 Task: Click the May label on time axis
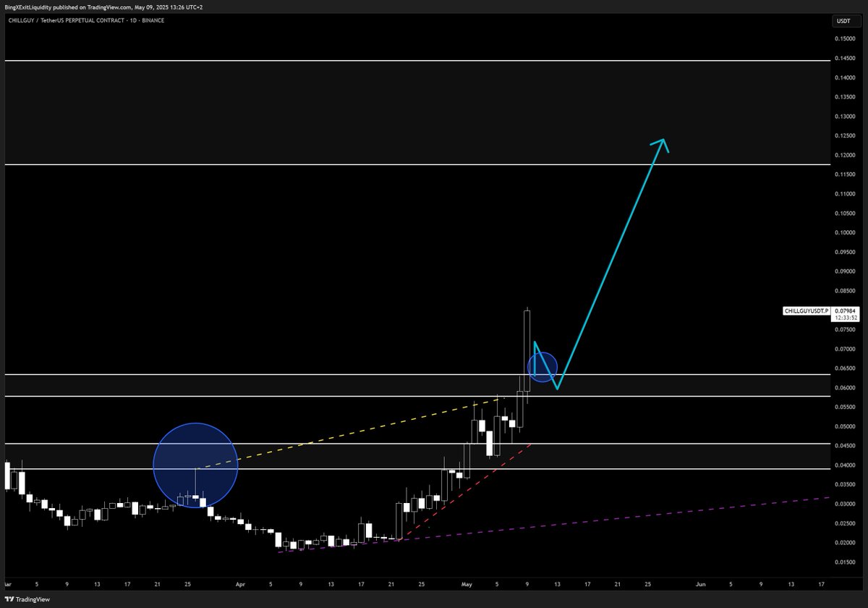(468, 583)
